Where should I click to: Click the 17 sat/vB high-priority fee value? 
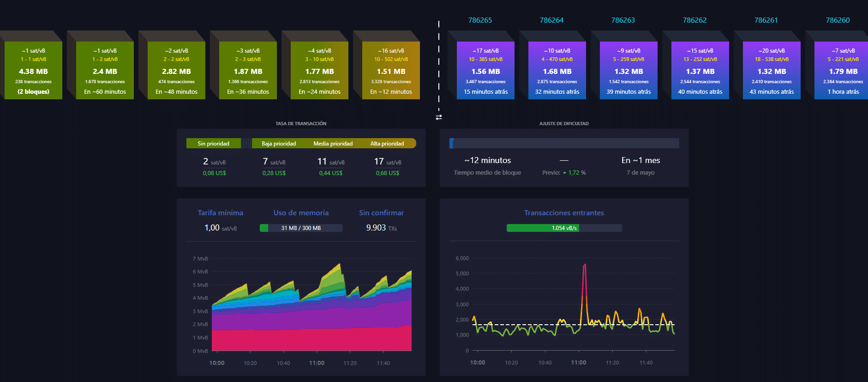tap(388, 162)
